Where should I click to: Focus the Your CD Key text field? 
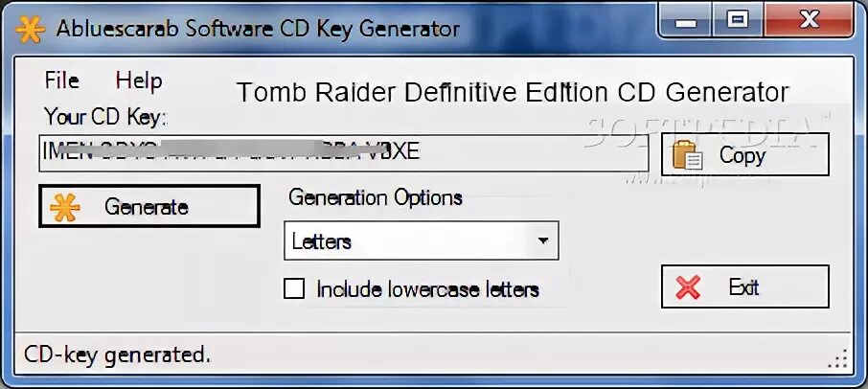344,152
